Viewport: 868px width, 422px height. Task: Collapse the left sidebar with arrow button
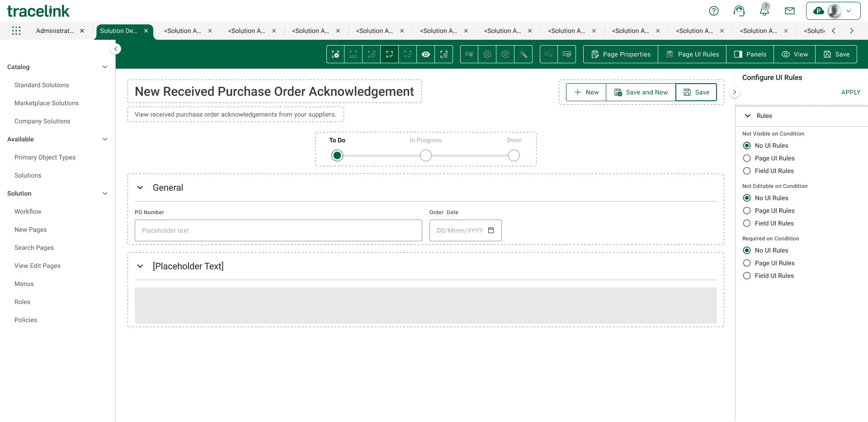(116, 49)
